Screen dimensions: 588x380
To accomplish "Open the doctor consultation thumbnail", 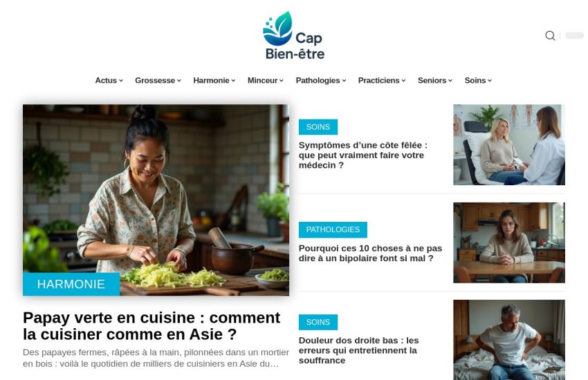I will pos(509,145).
